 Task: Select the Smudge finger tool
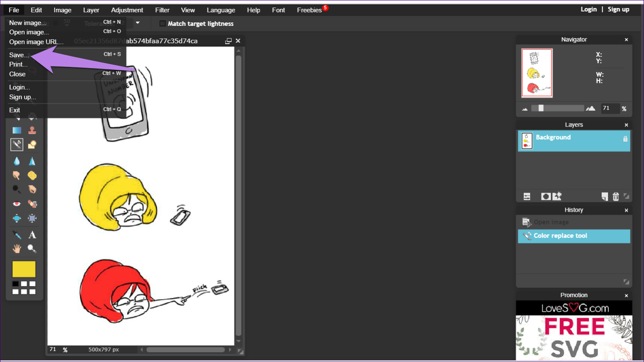(x=17, y=175)
